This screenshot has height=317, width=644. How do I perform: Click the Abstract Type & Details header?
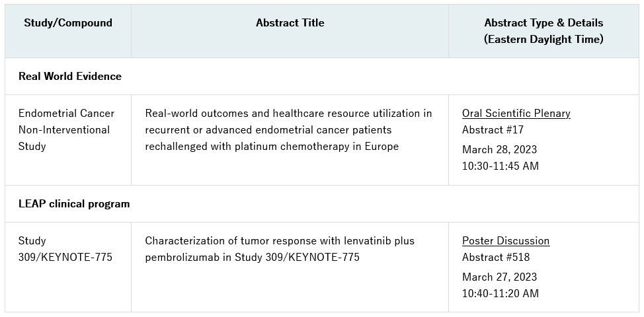(543, 23)
